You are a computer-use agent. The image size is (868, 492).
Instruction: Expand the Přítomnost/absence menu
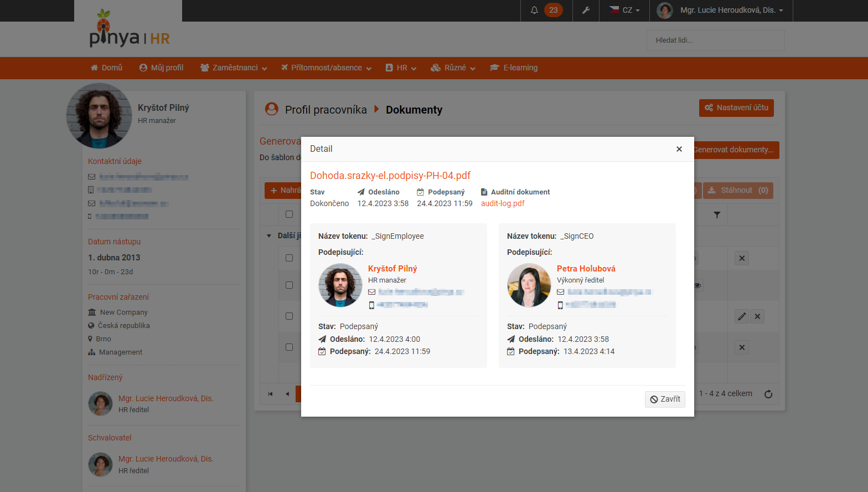(326, 68)
